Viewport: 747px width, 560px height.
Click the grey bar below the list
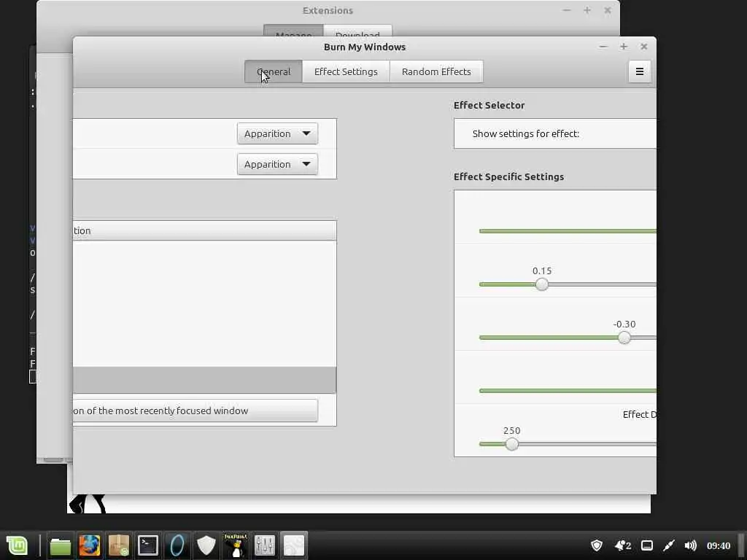(205, 380)
